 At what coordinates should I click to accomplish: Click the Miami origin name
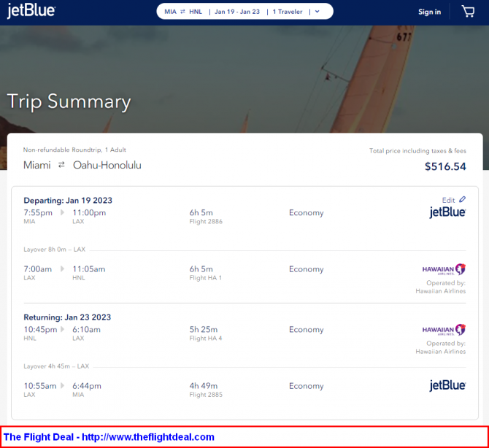[x=36, y=165]
